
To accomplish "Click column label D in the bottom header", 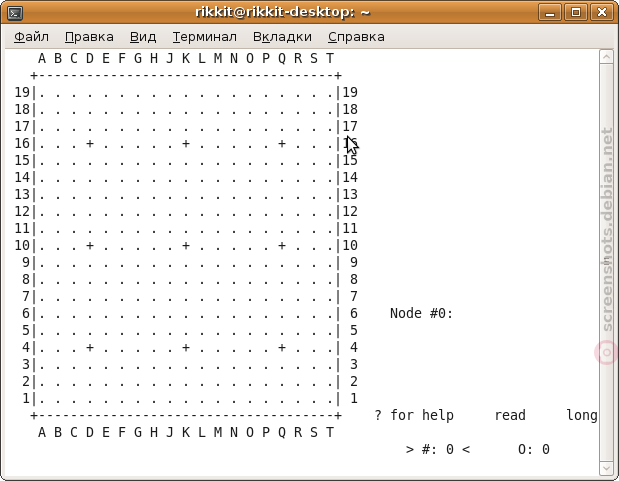I will [90, 432].
